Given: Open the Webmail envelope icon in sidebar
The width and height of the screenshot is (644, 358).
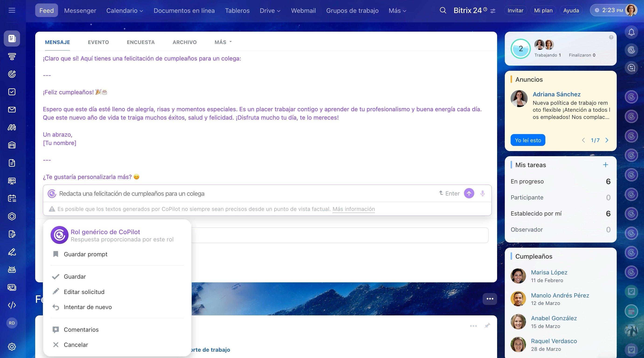Looking at the screenshot, I should (x=12, y=110).
